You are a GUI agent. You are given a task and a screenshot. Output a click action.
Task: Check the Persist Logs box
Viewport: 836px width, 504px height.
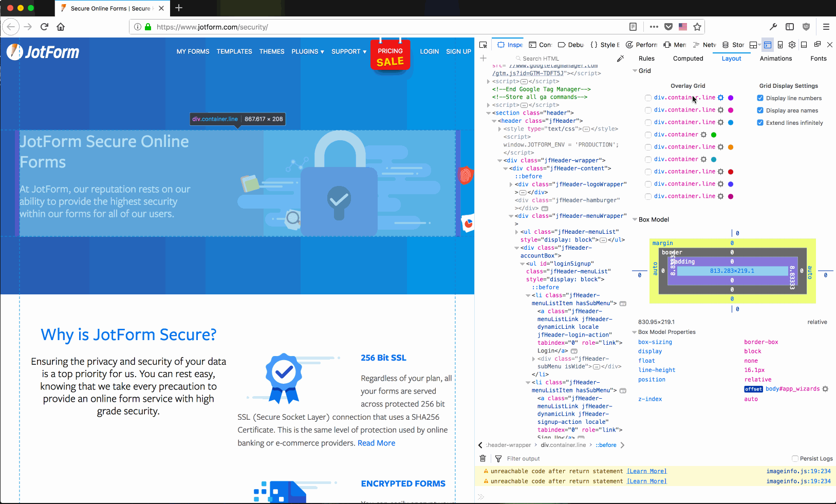[795, 458]
